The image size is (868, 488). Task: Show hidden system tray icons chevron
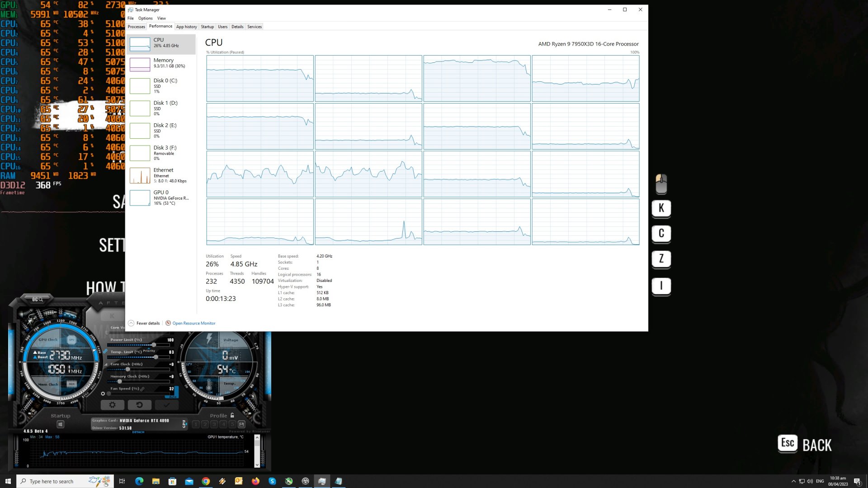[x=793, y=481]
